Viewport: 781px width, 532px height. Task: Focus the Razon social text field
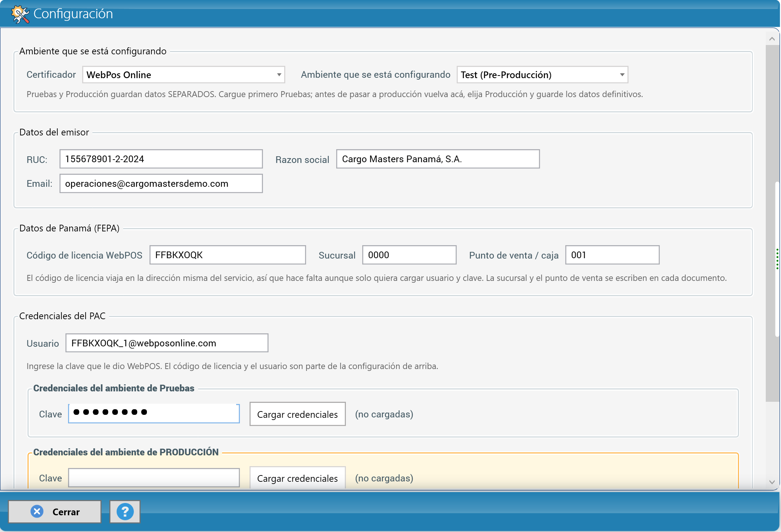coord(438,159)
